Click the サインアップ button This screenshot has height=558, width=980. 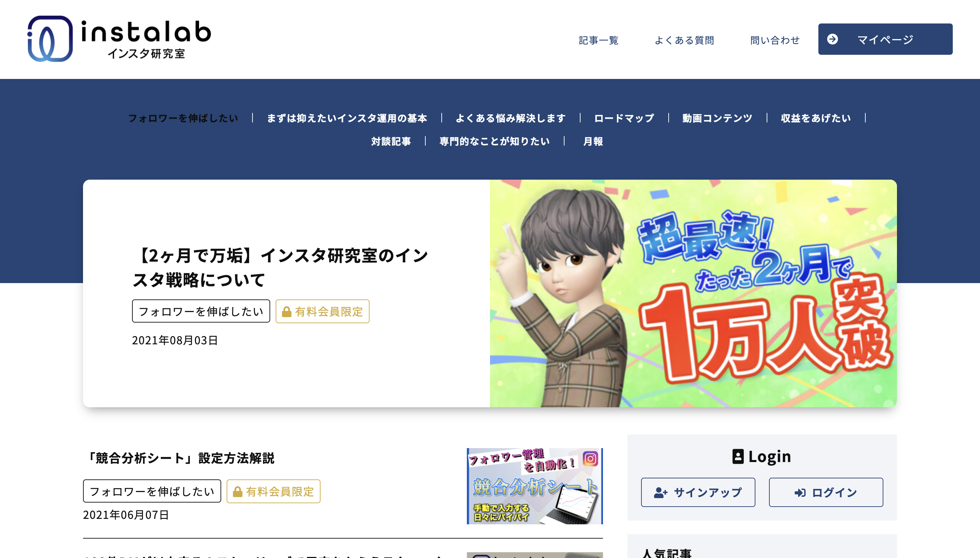(x=698, y=492)
